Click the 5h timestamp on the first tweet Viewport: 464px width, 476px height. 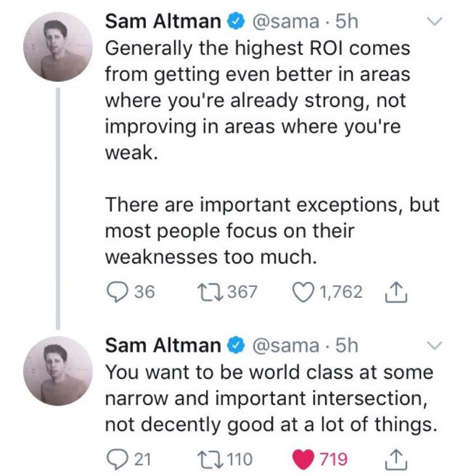(345, 22)
